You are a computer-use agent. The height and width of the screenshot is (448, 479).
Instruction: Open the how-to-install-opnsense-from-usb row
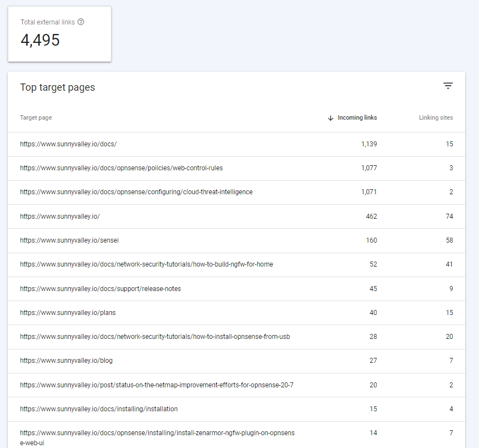pos(237,337)
